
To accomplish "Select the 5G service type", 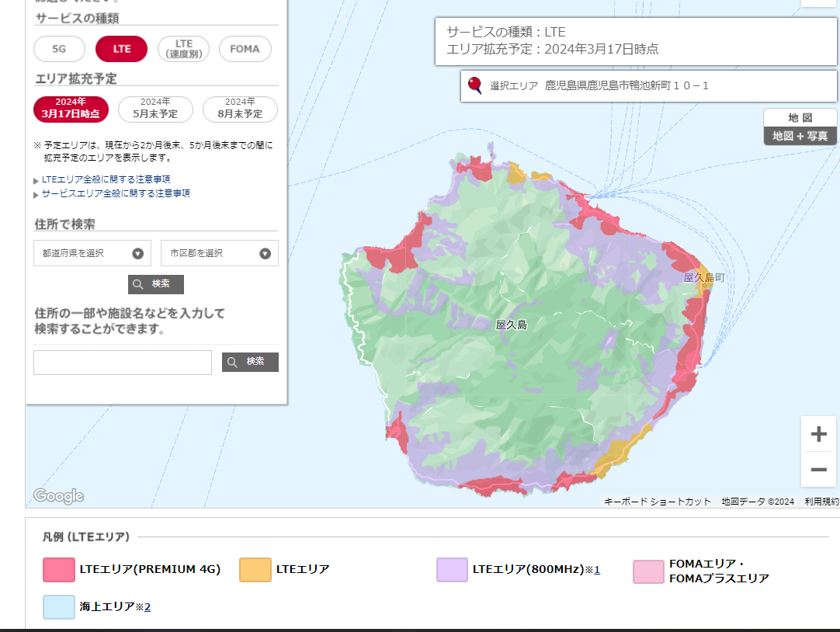I will [59, 49].
